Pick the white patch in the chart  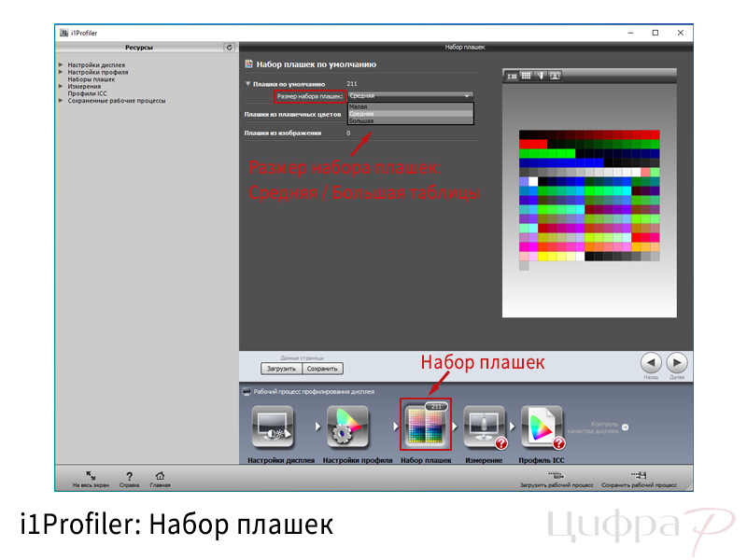coord(533,181)
